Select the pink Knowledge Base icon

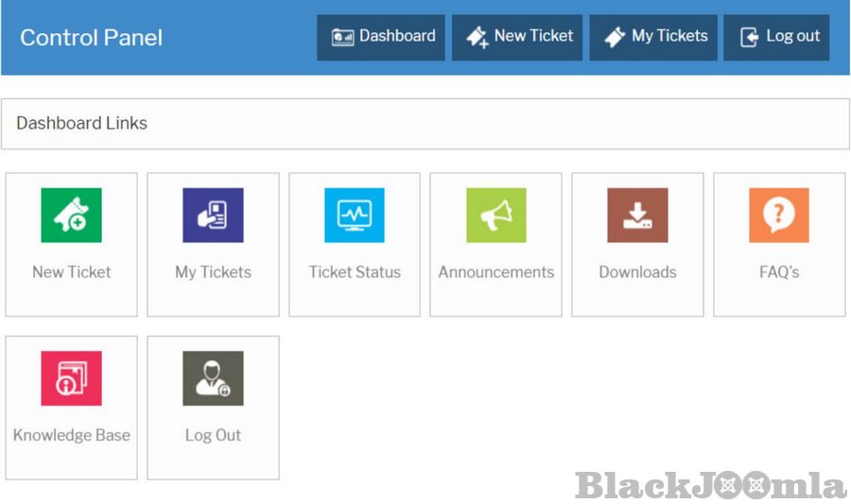(71, 378)
